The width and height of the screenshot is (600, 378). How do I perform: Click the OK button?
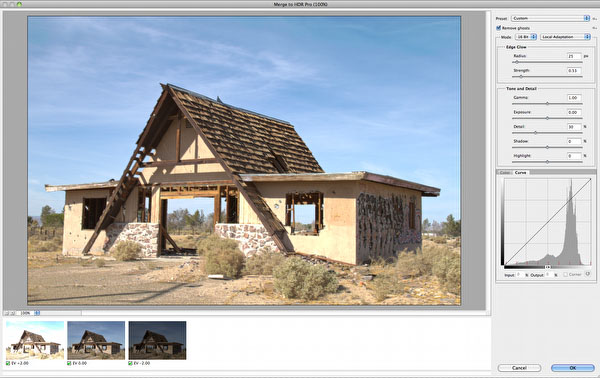[573, 368]
